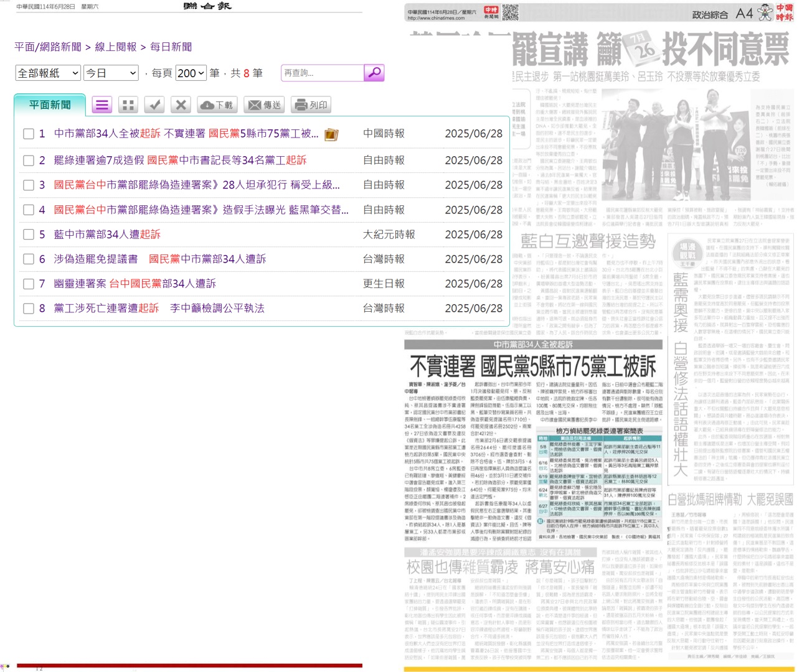Click 大紀元時報 source in row 5

tap(389, 235)
